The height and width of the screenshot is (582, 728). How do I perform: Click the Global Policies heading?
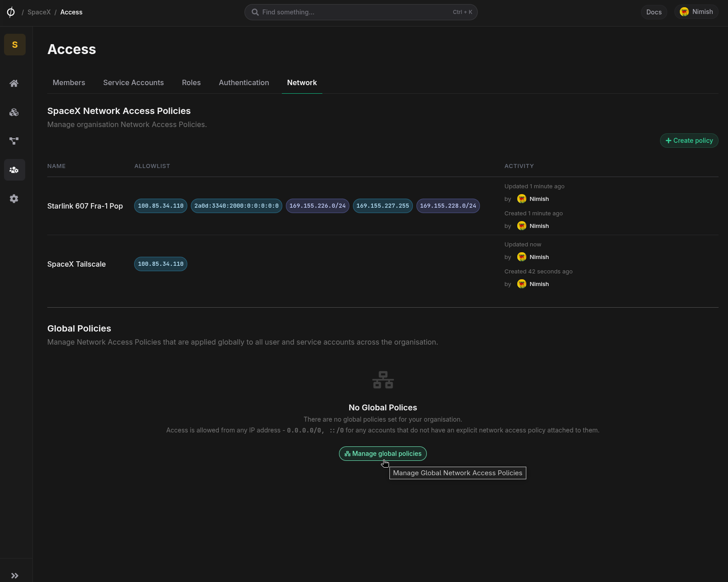[x=79, y=328]
